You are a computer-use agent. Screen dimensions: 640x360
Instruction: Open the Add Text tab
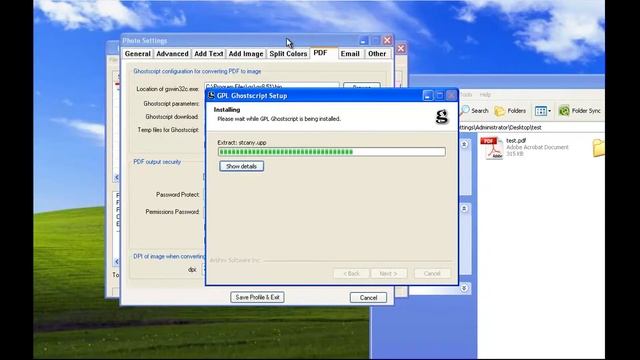[x=209, y=54]
